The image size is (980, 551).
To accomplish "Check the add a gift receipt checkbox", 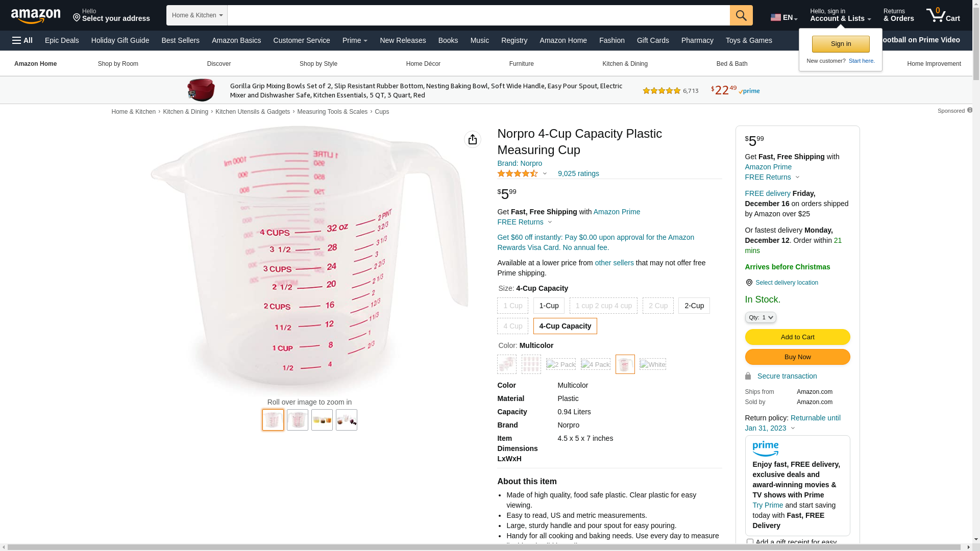I will point(750,542).
